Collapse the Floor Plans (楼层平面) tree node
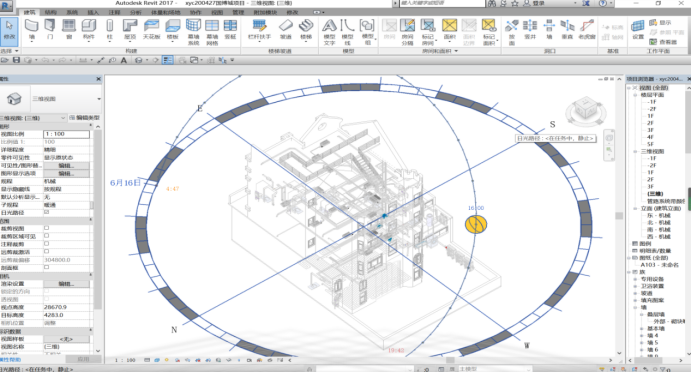The height and width of the screenshot is (373, 692). pyautogui.click(x=636, y=95)
